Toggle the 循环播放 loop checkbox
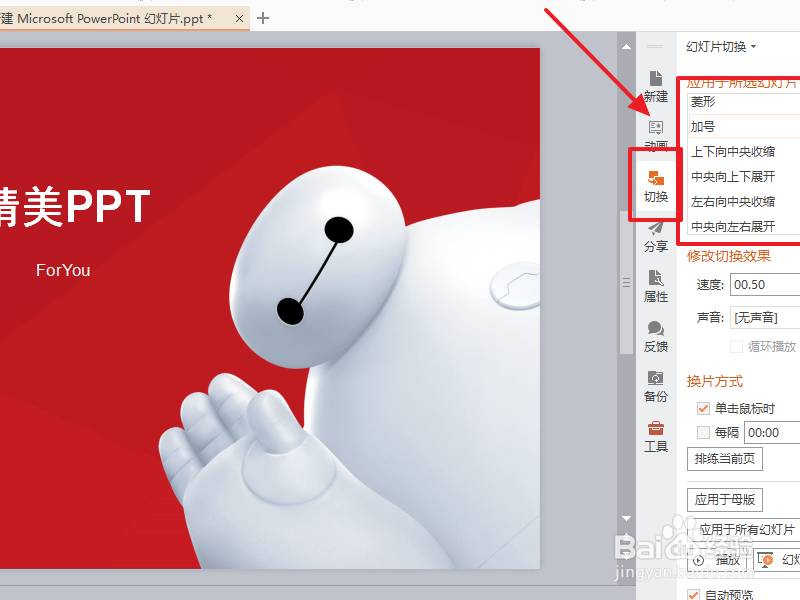Screen dimensions: 800x600 (x=736, y=347)
